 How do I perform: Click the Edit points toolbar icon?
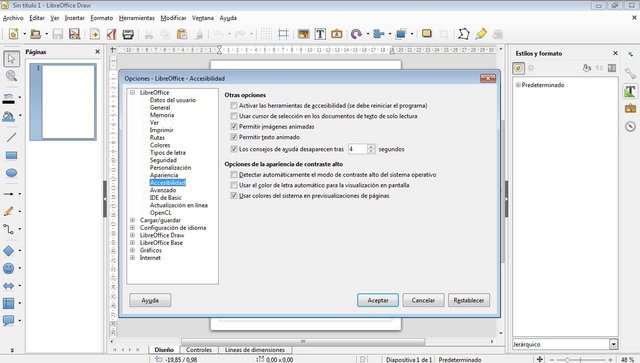click(463, 34)
